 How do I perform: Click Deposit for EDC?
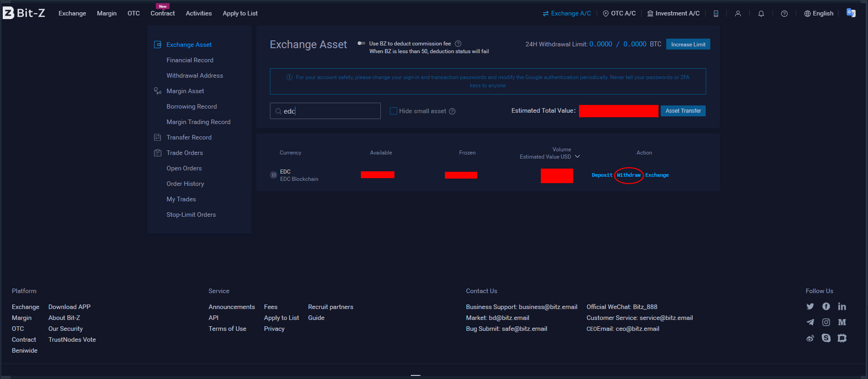tap(602, 175)
